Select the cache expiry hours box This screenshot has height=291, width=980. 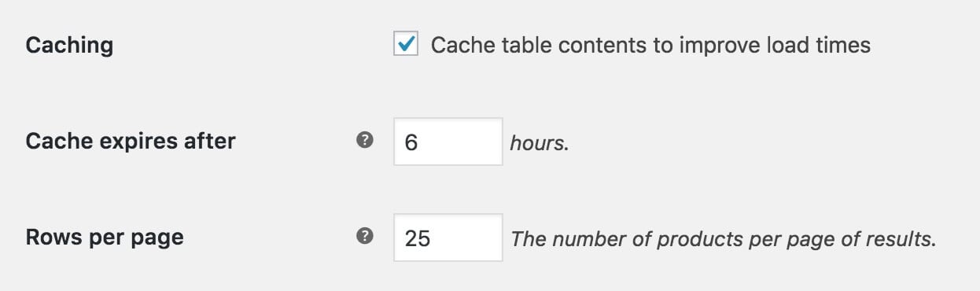click(448, 142)
